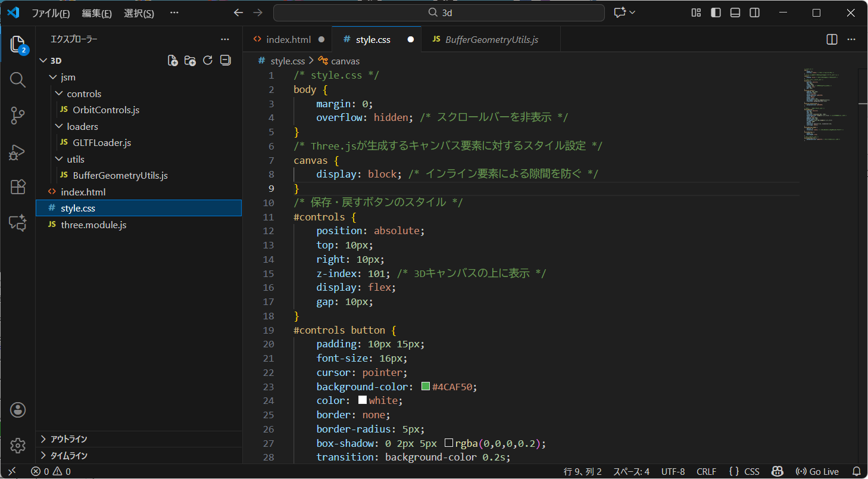
Task: Open the Extensions view
Action: tap(17, 187)
